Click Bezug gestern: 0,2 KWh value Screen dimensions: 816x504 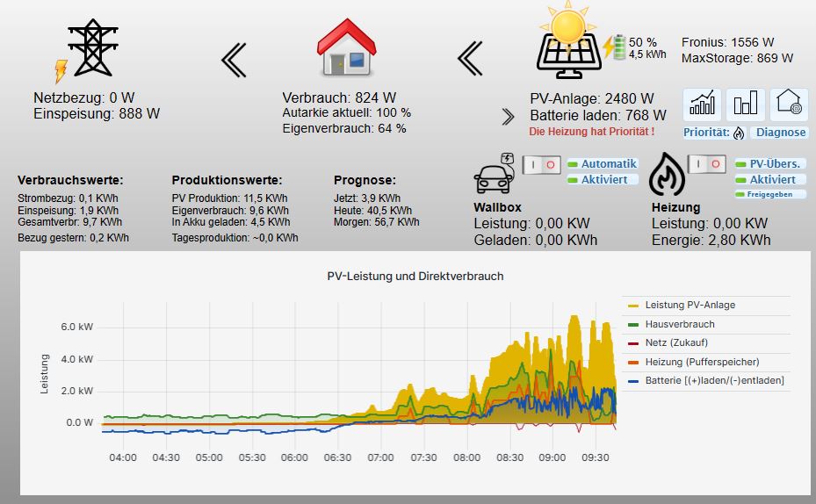pyautogui.click(x=73, y=238)
